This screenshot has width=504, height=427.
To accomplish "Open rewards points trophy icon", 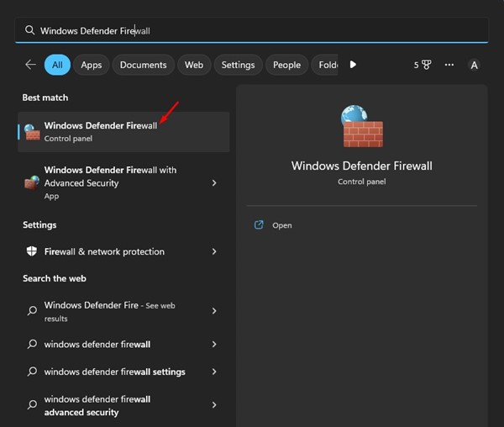I will pyautogui.click(x=423, y=65).
